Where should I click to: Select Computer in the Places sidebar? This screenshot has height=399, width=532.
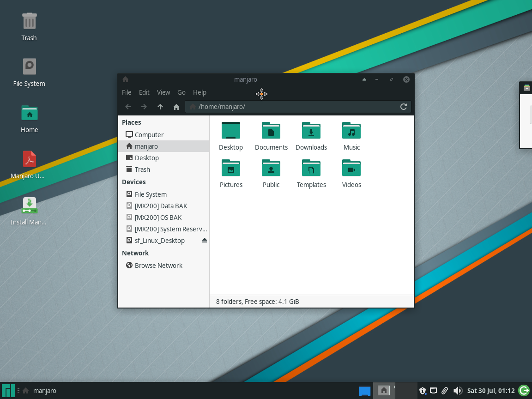tap(163, 135)
